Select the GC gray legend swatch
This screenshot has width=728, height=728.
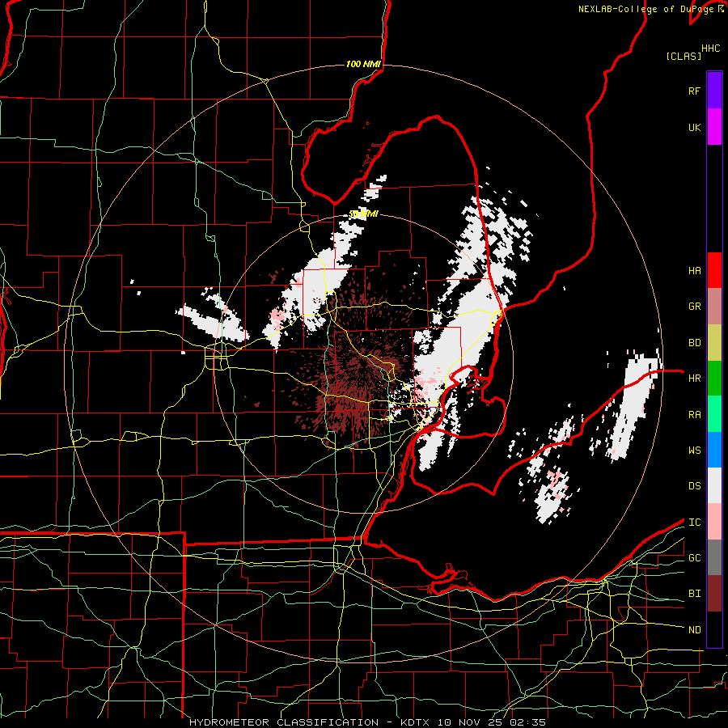[x=714, y=557]
